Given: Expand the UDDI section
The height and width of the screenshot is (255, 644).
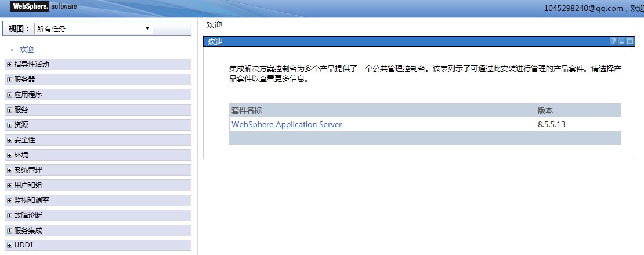Looking at the screenshot, I should click(x=9, y=246).
